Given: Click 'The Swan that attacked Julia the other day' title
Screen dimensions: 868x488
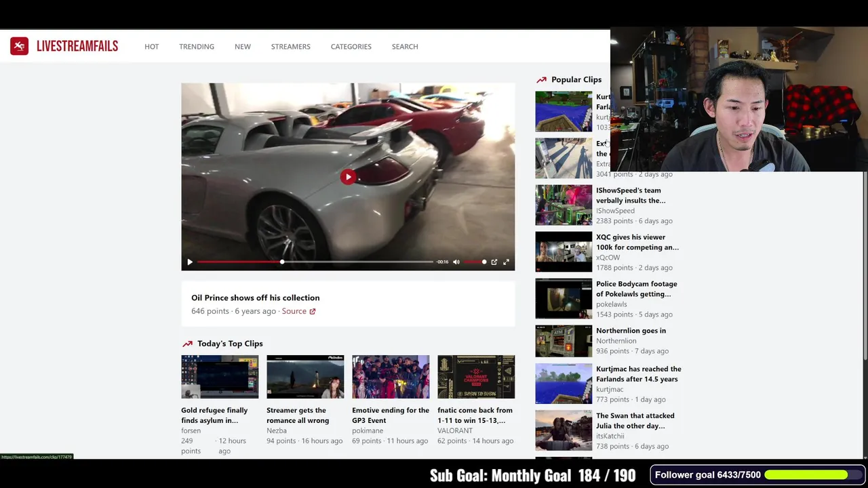Looking at the screenshot, I should coord(635,421).
